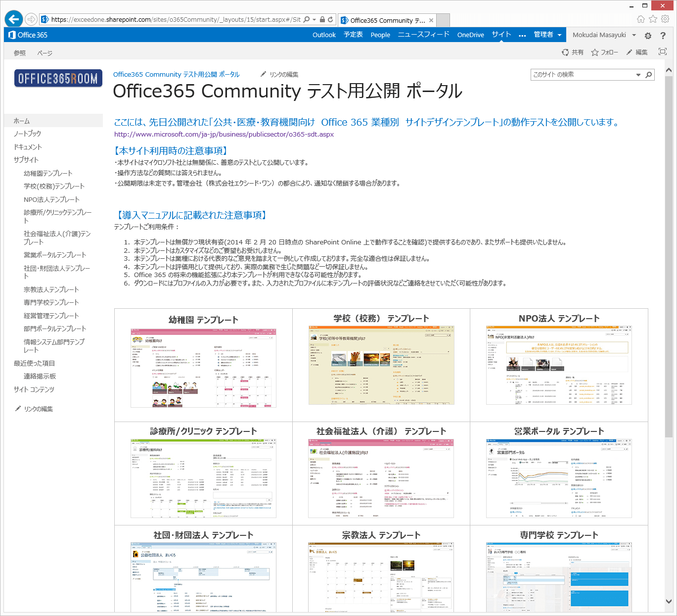The height and width of the screenshot is (616, 677).
Task: Click リンクの編集 pencil beside the site title
Action: tap(279, 75)
